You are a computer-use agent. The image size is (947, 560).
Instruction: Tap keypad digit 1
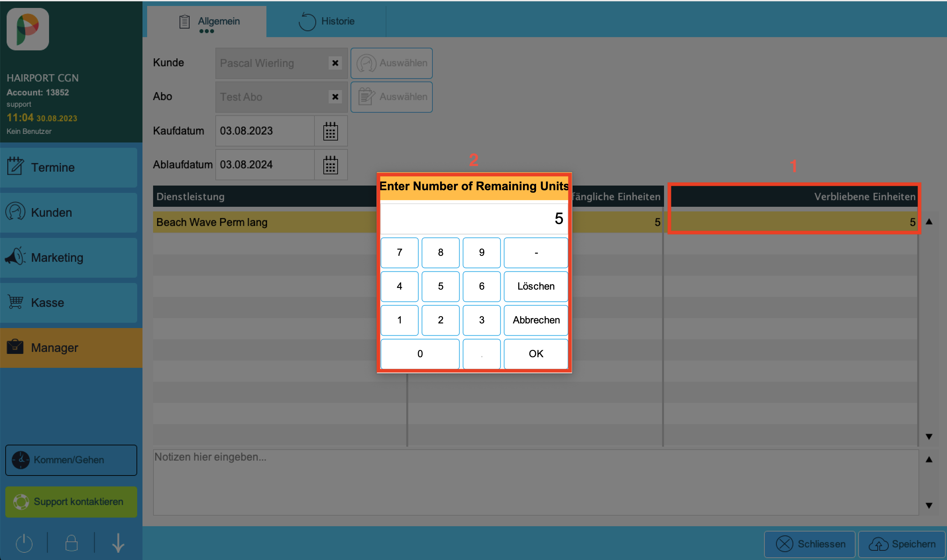tap(400, 320)
